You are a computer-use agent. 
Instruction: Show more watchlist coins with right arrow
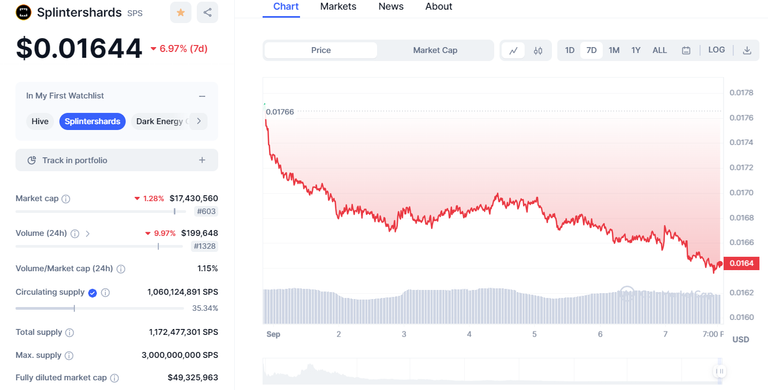pos(198,121)
